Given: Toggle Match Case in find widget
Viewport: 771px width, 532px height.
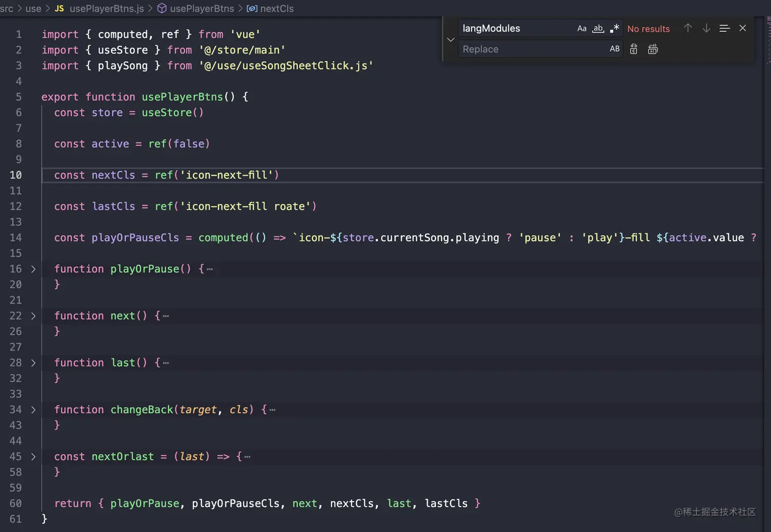Looking at the screenshot, I should pos(582,29).
